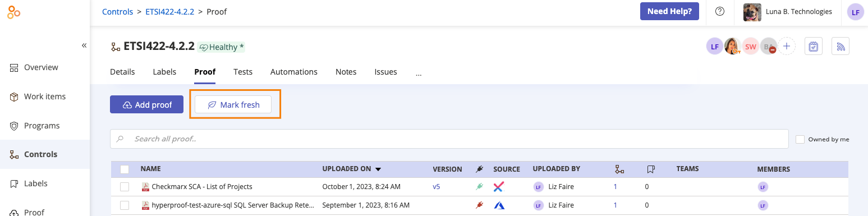Select the photo member avatar with key
The width and height of the screenshot is (868, 216).
[732, 47]
